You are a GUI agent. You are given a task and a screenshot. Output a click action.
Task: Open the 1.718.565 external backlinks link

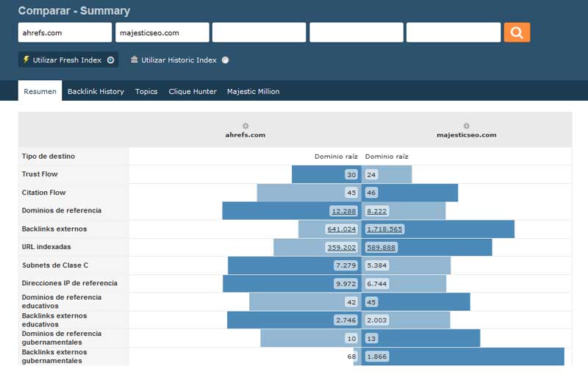pyautogui.click(x=384, y=229)
